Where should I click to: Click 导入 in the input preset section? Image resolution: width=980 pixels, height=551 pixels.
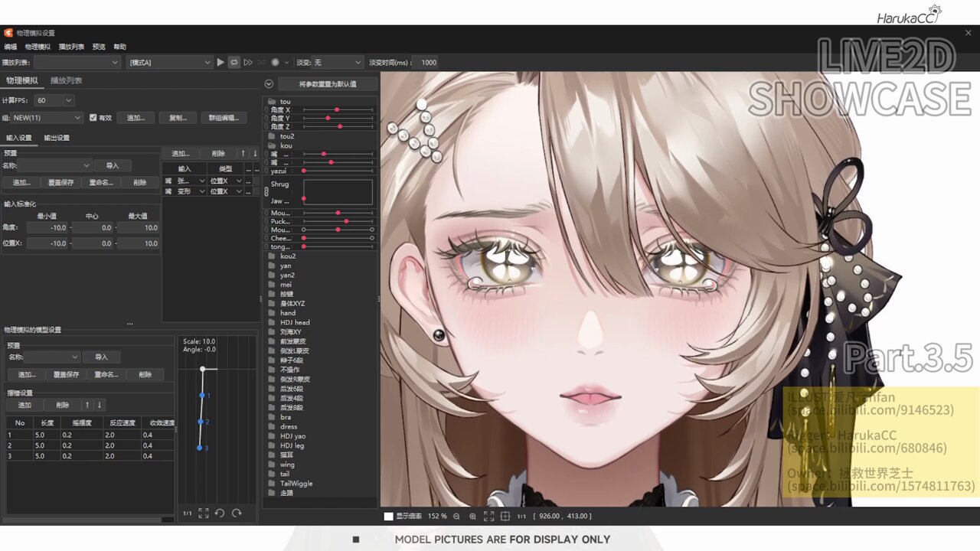pyautogui.click(x=113, y=165)
